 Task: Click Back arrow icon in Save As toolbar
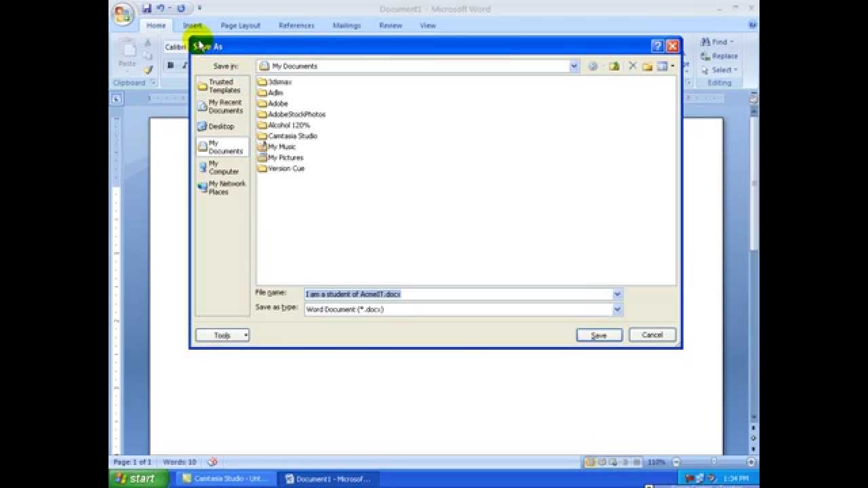tap(593, 66)
